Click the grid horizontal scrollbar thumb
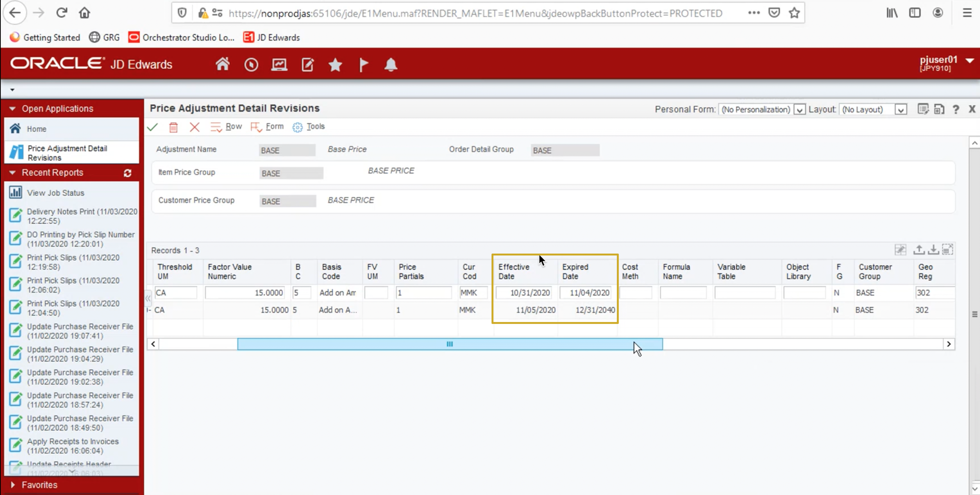The width and height of the screenshot is (980, 495). [450, 344]
